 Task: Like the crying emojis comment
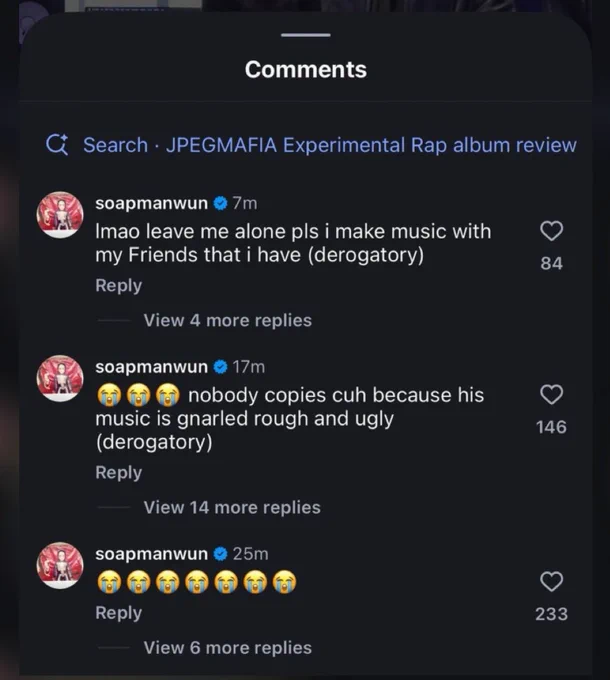(x=551, y=581)
